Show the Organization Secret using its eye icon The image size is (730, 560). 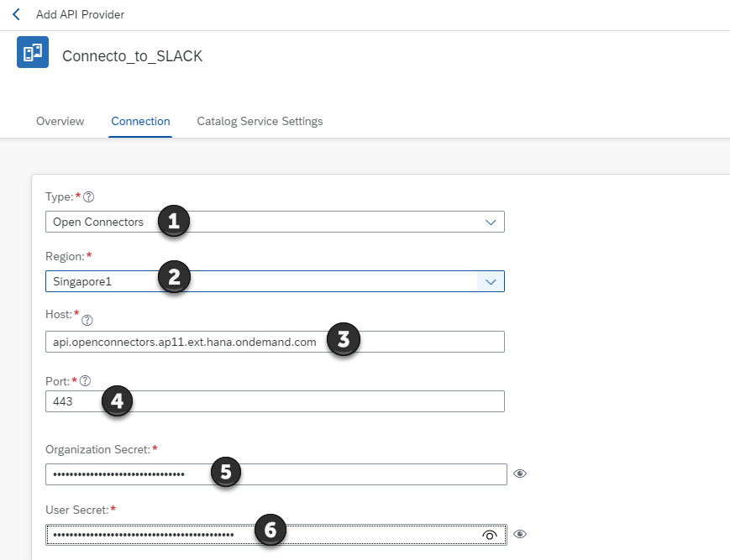[520, 474]
